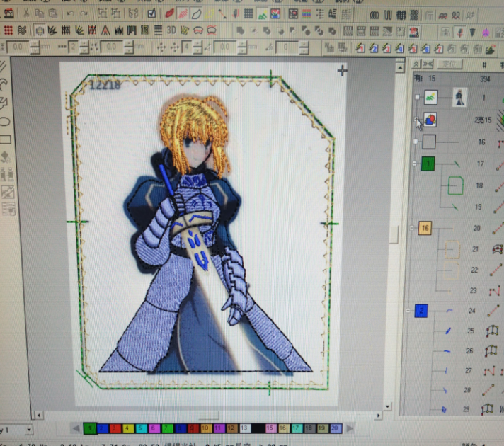The height and width of the screenshot is (446, 504).
Task: Click the lightning style preset 1 icon
Action: point(360,48)
